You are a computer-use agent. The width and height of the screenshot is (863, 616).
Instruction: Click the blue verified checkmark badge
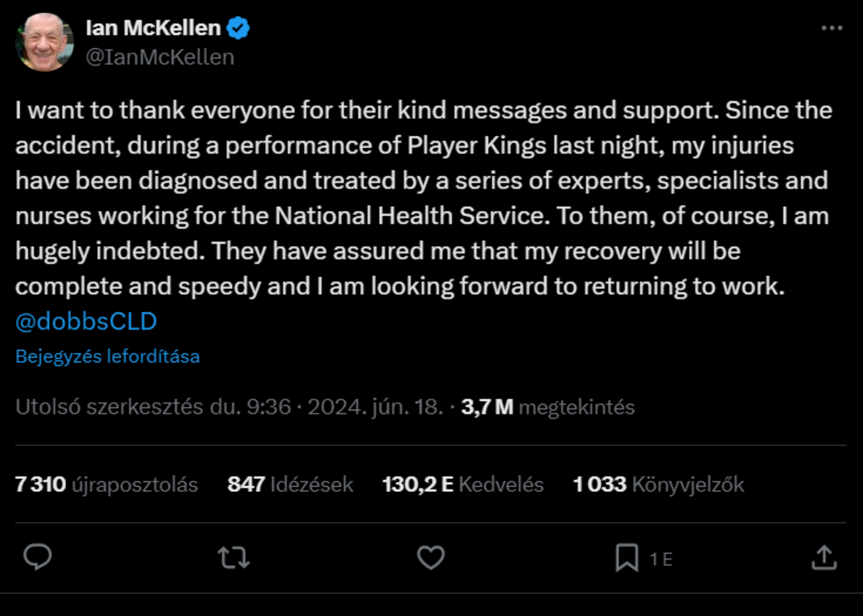click(238, 28)
